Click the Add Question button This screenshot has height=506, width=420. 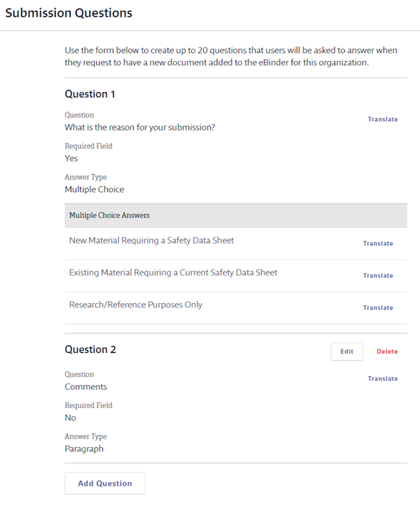[105, 483]
